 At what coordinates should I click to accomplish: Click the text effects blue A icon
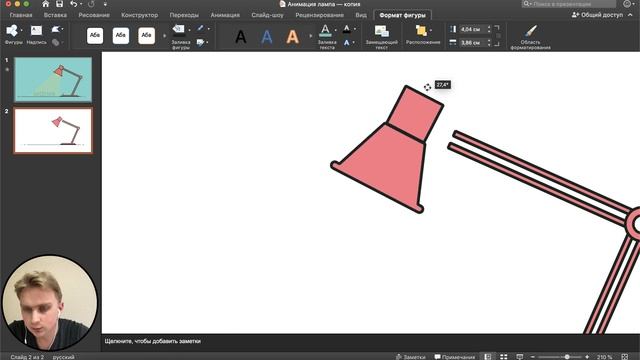347,42
